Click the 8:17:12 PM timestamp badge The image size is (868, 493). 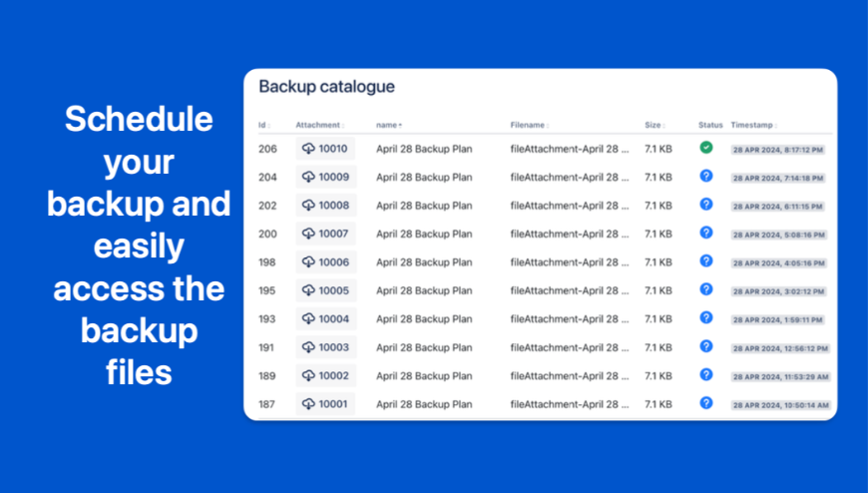point(778,150)
